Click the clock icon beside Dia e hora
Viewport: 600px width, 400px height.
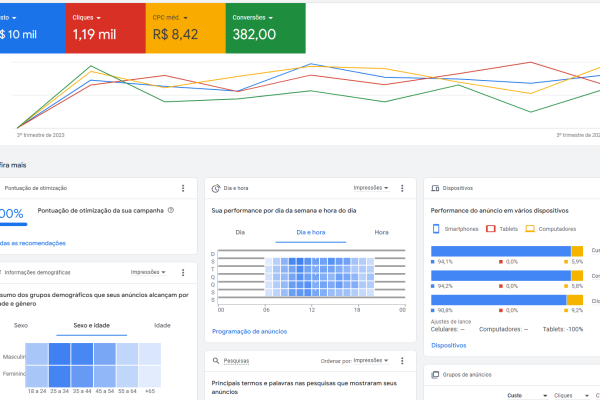pos(216,188)
